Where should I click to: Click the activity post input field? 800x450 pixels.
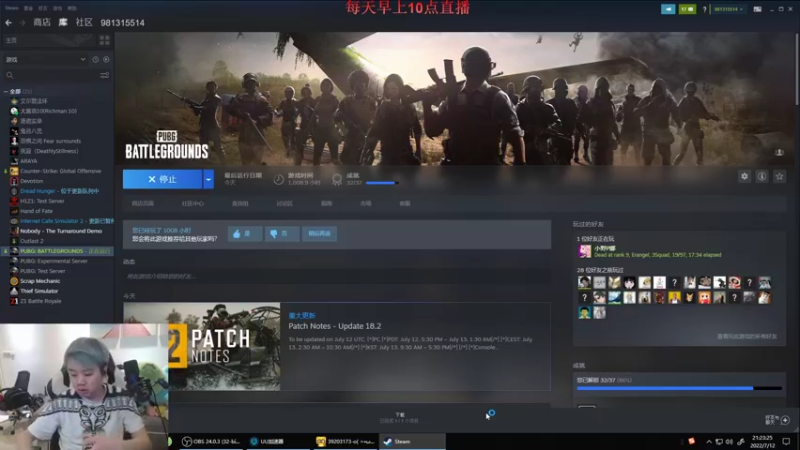click(x=337, y=277)
